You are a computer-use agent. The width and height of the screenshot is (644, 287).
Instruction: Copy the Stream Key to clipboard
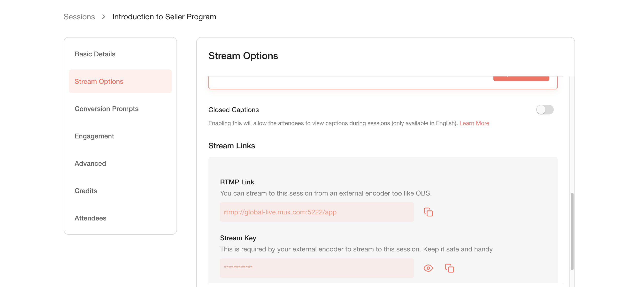(449, 268)
